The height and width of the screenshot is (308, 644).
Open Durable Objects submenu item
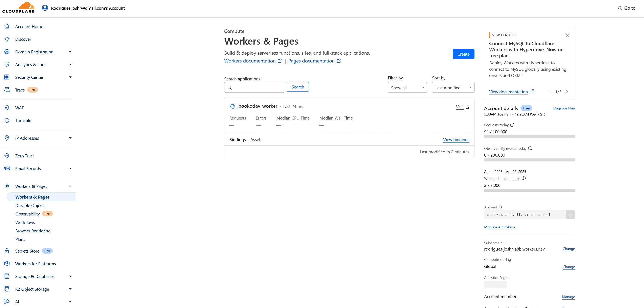point(30,205)
